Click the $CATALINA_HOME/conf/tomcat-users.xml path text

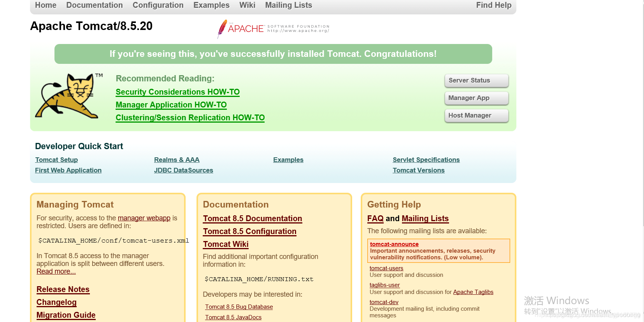(x=114, y=241)
